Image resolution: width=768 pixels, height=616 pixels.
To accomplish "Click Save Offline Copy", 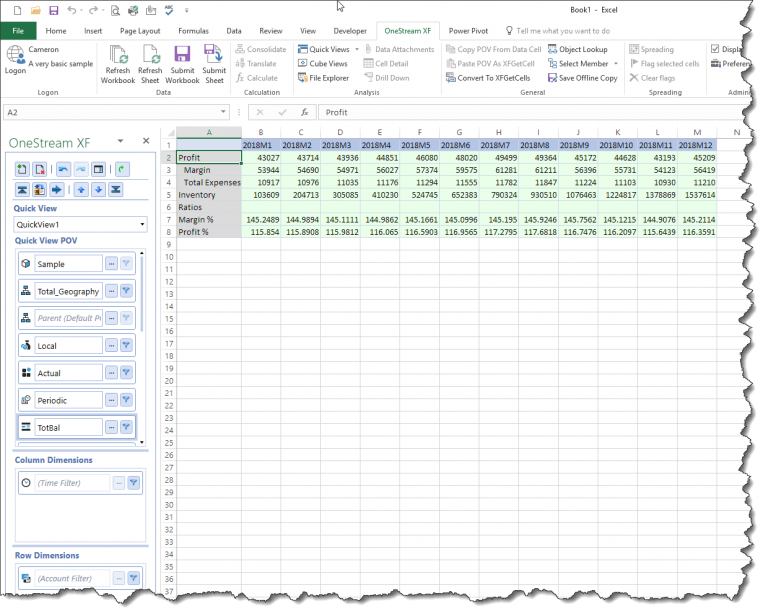I will pyautogui.click(x=582, y=78).
